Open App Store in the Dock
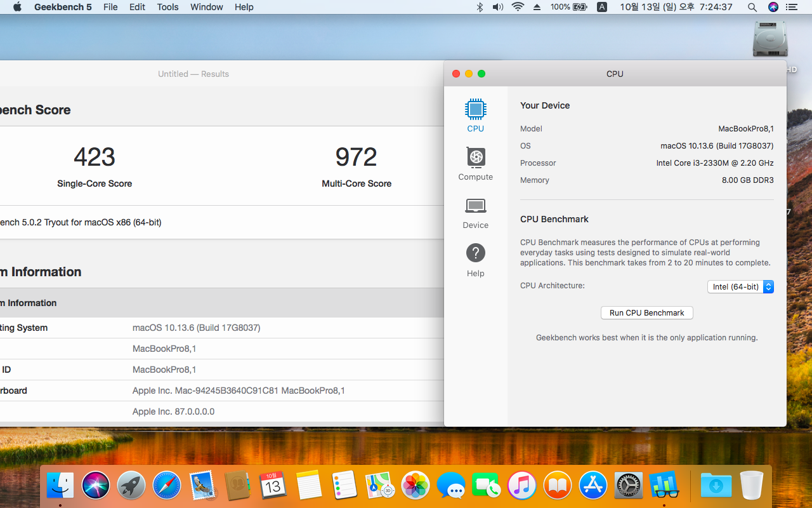Image resolution: width=812 pixels, height=508 pixels. (593, 486)
